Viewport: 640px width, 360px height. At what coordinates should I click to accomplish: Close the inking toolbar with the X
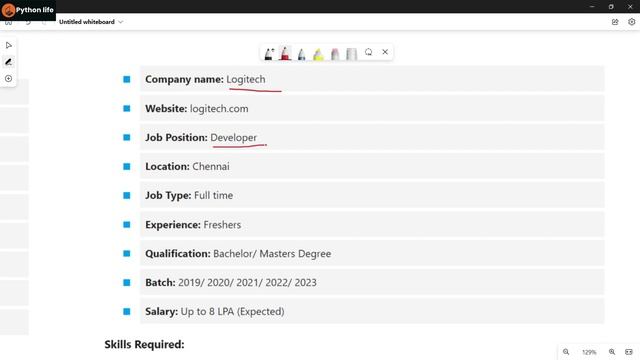385,52
